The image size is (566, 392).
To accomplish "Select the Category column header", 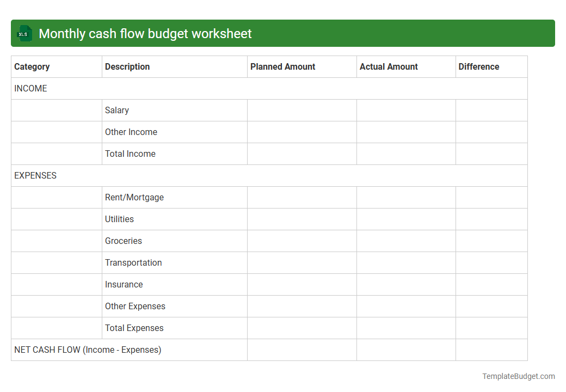I will pyautogui.click(x=32, y=66).
